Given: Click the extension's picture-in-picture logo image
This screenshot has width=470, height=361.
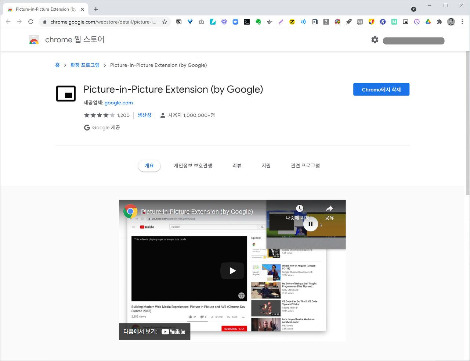Looking at the screenshot, I should [x=66, y=94].
